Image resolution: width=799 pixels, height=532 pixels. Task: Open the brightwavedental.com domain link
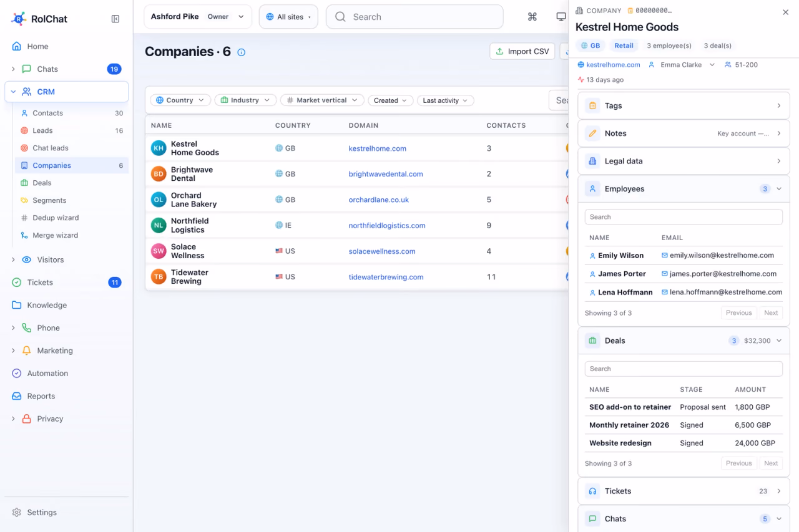pyautogui.click(x=386, y=174)
